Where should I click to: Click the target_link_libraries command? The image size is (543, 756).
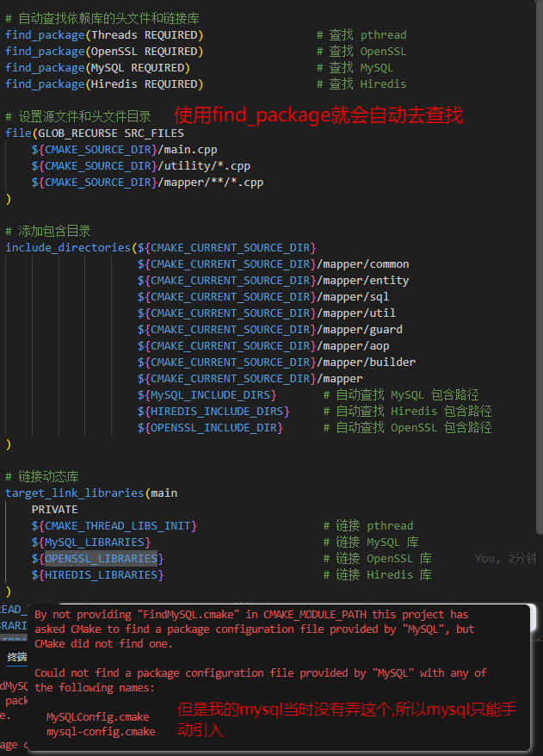tap(74, 493)
